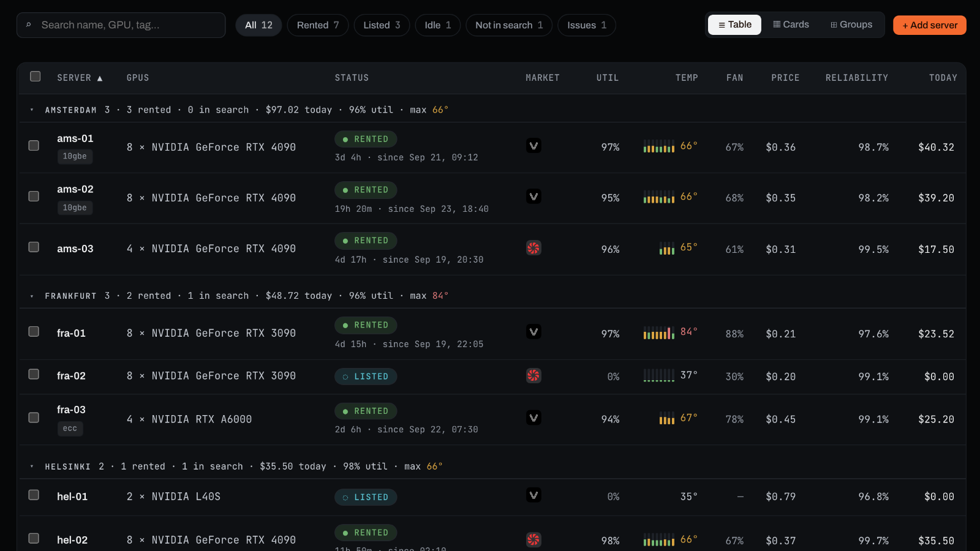The width and height of the screenshot is (980, 551).
Task: Sort by the Price column header
Action: (785, 78)
